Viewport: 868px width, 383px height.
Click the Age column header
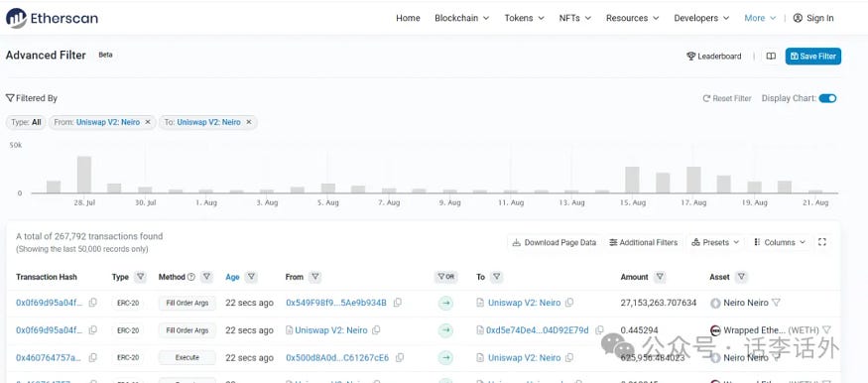(x=232, y=277)
